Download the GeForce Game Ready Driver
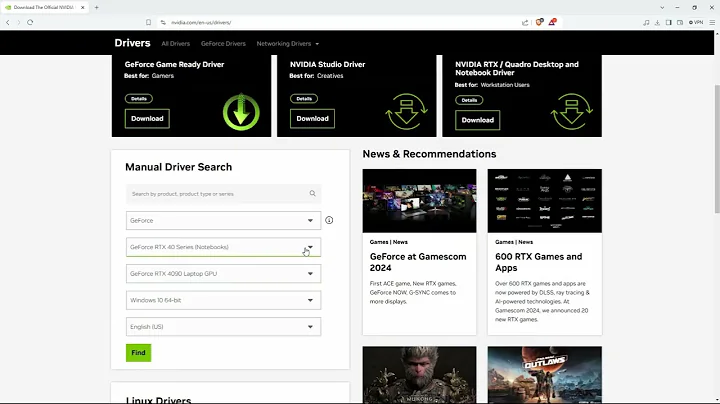The image size is (720, 404). [147, 118]
